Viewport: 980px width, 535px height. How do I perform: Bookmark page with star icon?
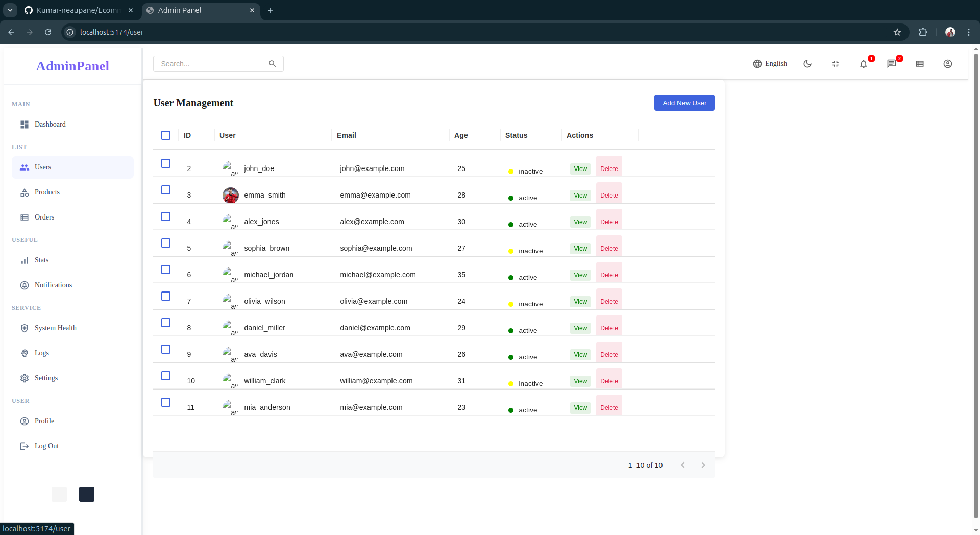tap(897, 32)
